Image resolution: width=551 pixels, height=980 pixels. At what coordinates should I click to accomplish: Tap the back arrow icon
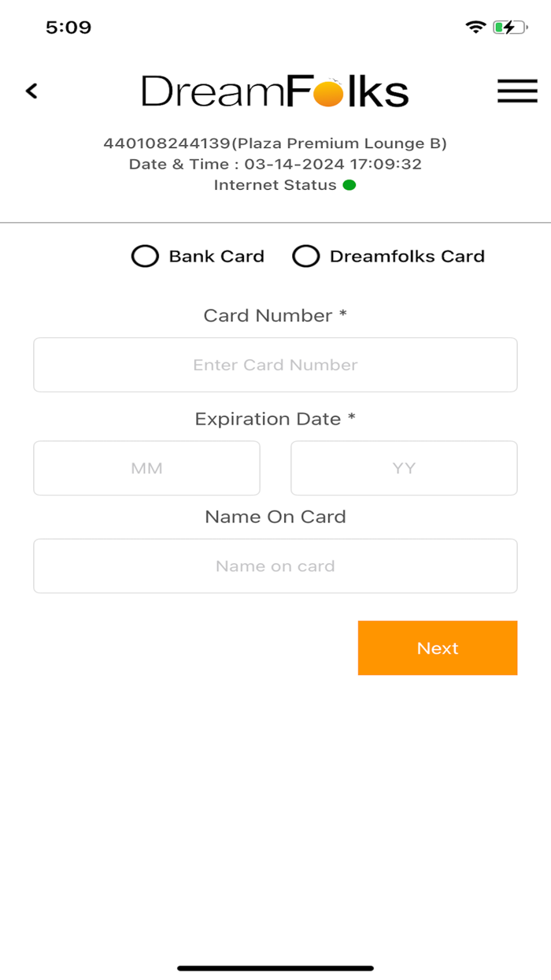coord(31,91)
